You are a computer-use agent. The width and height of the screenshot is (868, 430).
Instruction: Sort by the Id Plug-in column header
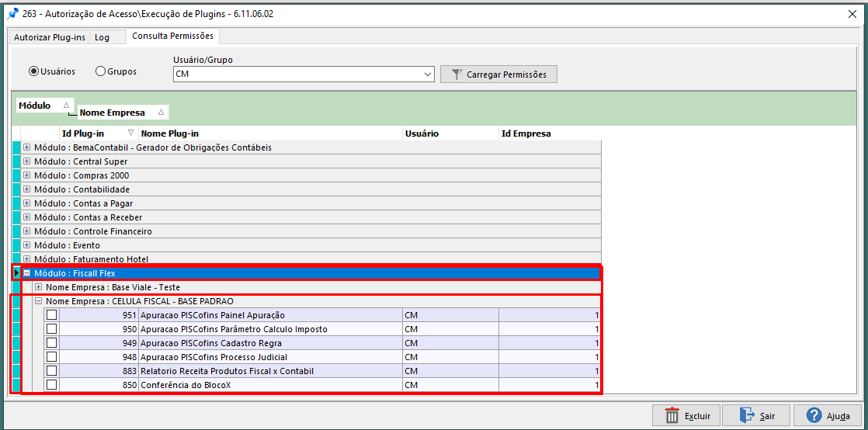[x=99, y=134]
